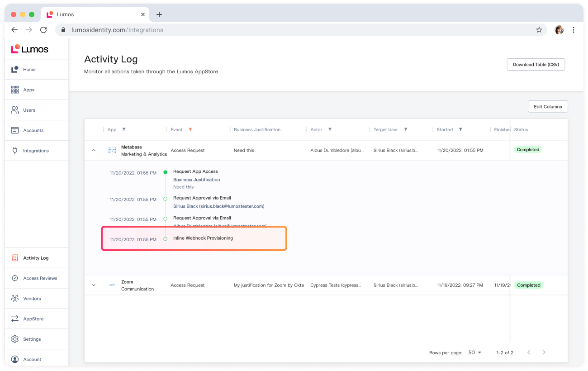Go to next table page

coord(544,352)
